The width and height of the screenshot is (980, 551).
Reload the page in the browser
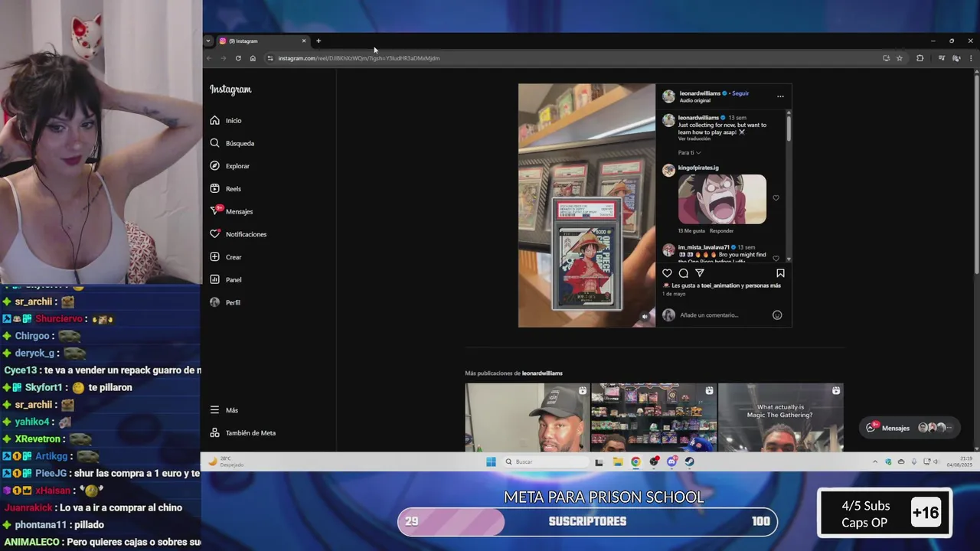(x=238, y=58)
